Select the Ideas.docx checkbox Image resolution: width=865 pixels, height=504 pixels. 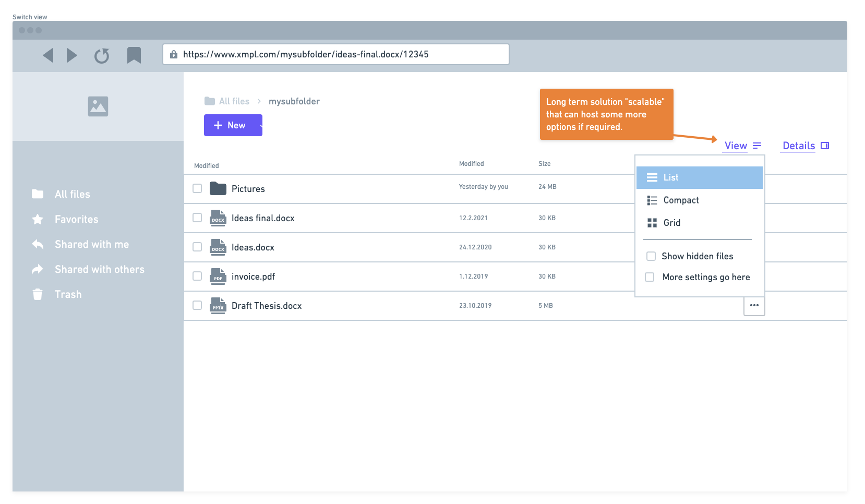(x=197, y=247)
